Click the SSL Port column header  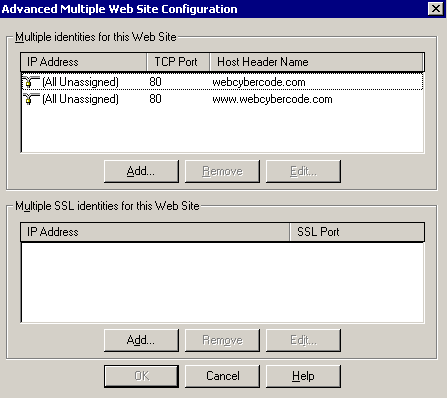[x=357, y=232]
